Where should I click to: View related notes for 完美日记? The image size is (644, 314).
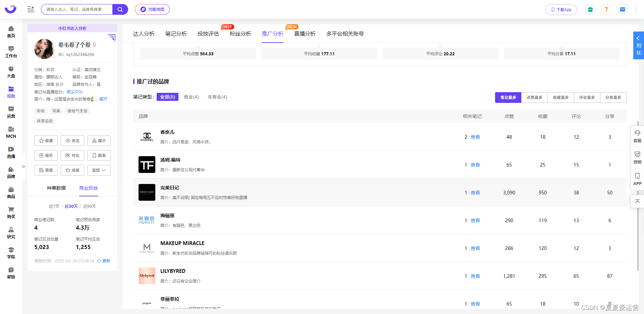[x=475, y=193]
